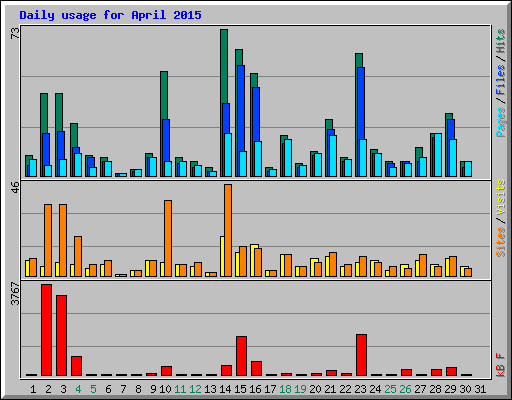Select day label "15" on the x-axis
Screen dimensions: 512x400
(x=240, y=389)
